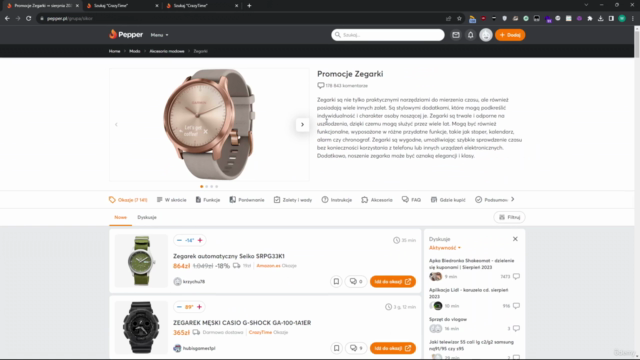Click Idź do okazji for Seiko deal
Image resolution: width=640 pixels, height=360 pixels.
(393, 282)
